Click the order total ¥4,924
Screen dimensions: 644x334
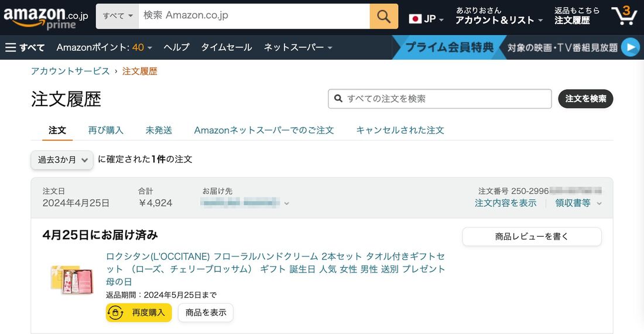155,203
